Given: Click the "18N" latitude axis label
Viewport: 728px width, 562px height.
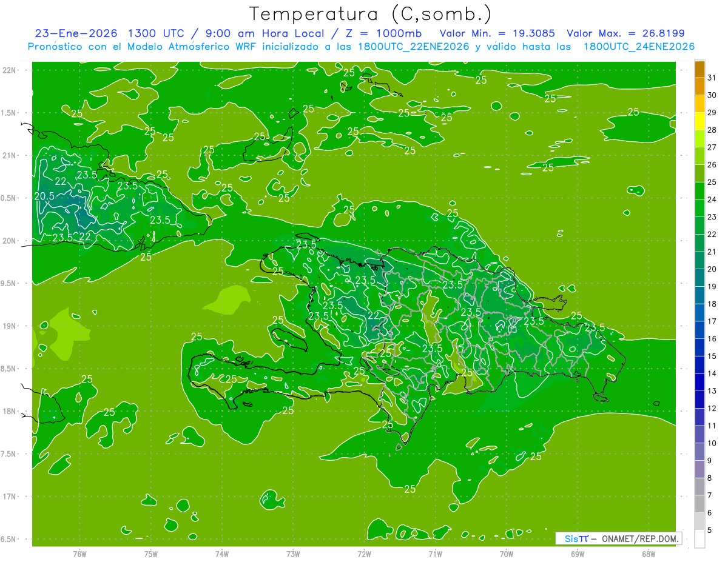Looking at the screenshot, I should pyautogui.click(x=10, y=411).
